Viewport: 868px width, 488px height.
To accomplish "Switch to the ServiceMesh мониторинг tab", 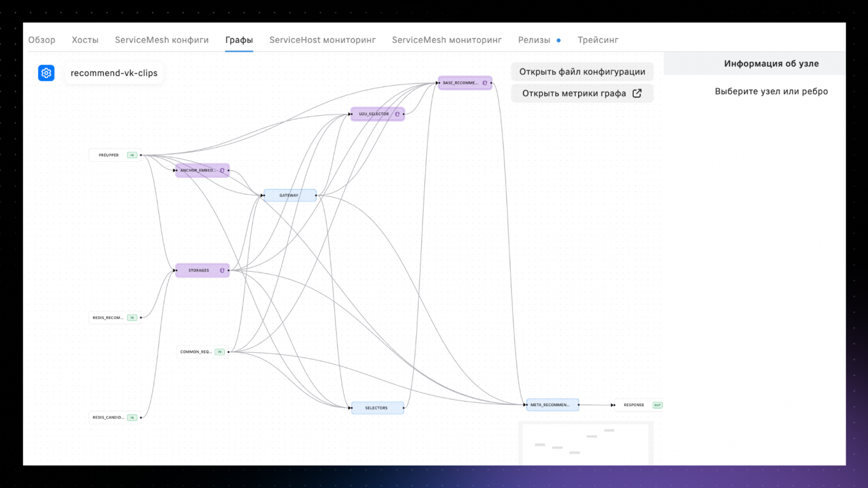I will click(447, 40).
